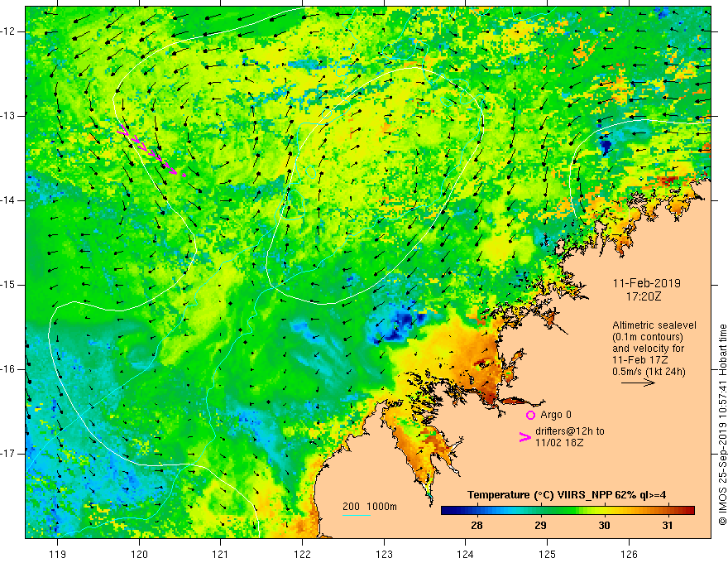728x563 pixels.
Task: Click the 28 value on the colorbar
Action: (477, 526)
